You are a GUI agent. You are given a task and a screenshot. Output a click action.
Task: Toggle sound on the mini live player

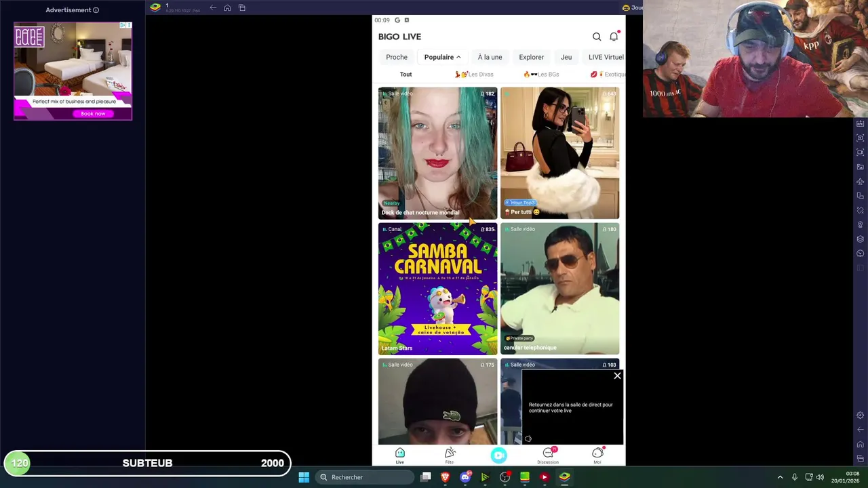tap(528, 439)
